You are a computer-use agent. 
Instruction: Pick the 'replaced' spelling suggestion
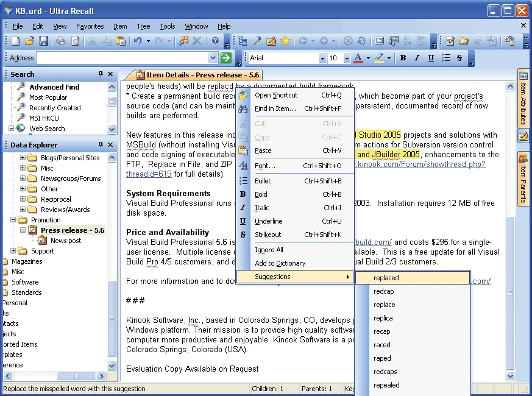[413, 278]
